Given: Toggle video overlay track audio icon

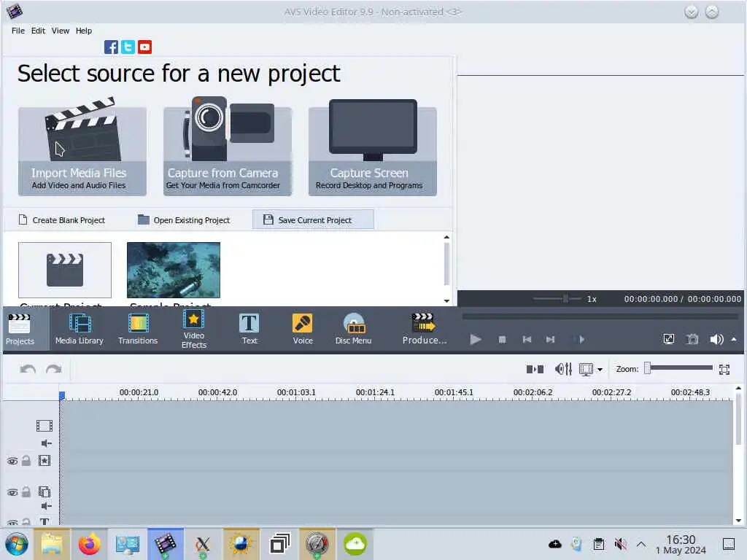Looking at the screenshot, I should (x=46, y=506).
